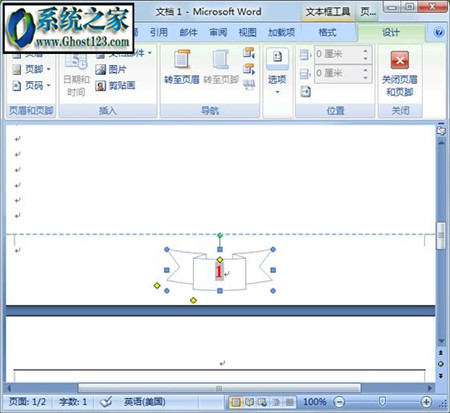The height and width of the screenshot is (413, 450).
Task: Switch to the 格式 (Format) tab
Action: (x=327, y=32)
